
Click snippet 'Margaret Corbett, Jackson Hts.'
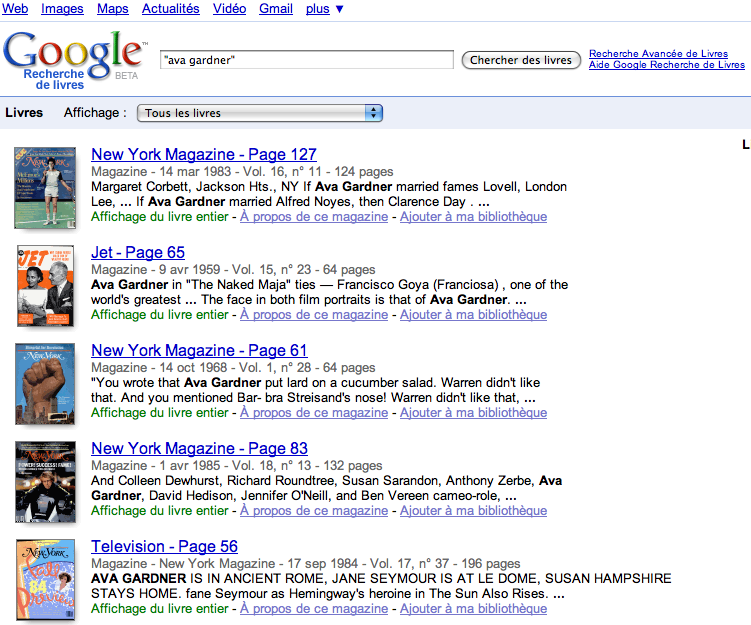[x=329, y=194]
